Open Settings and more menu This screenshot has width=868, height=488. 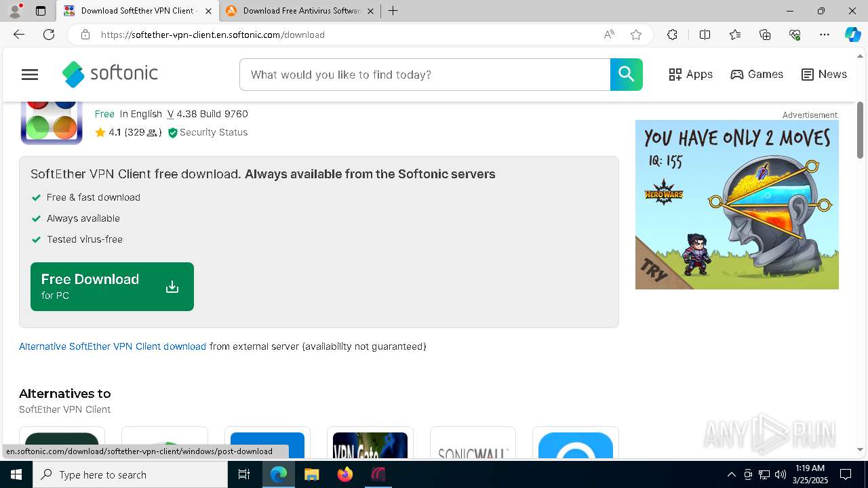(825, 35)
